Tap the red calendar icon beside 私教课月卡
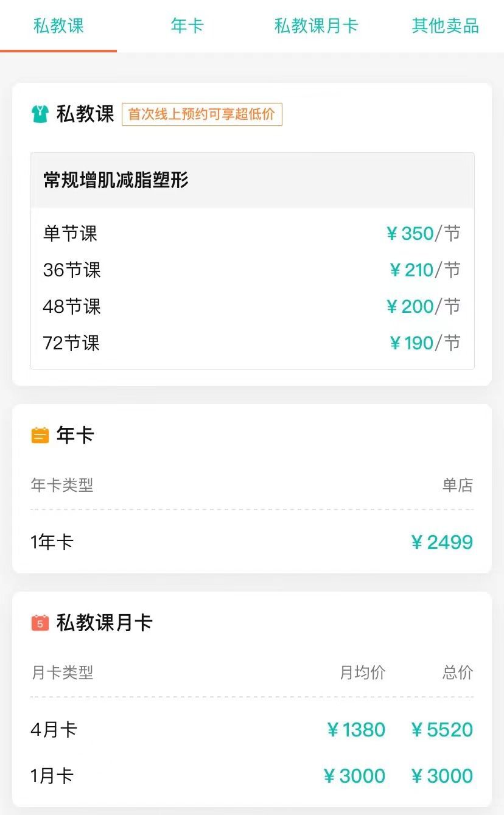This screenshot has width=504, height=815. click(40, 623)
